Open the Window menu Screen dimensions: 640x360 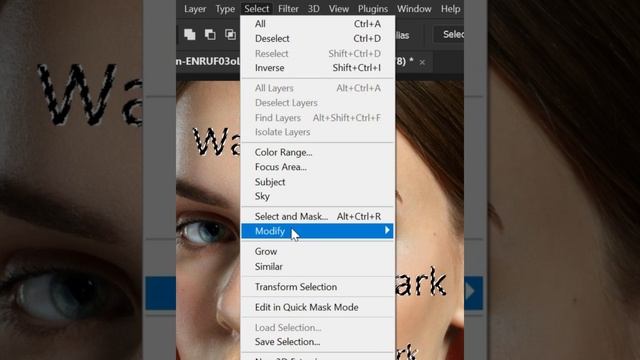point(414,9)
